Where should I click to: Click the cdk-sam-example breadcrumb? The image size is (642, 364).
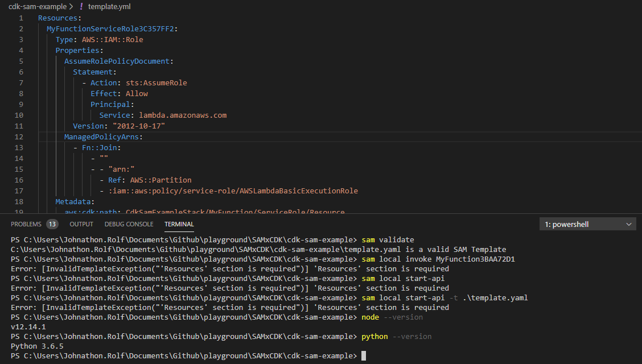37,7
